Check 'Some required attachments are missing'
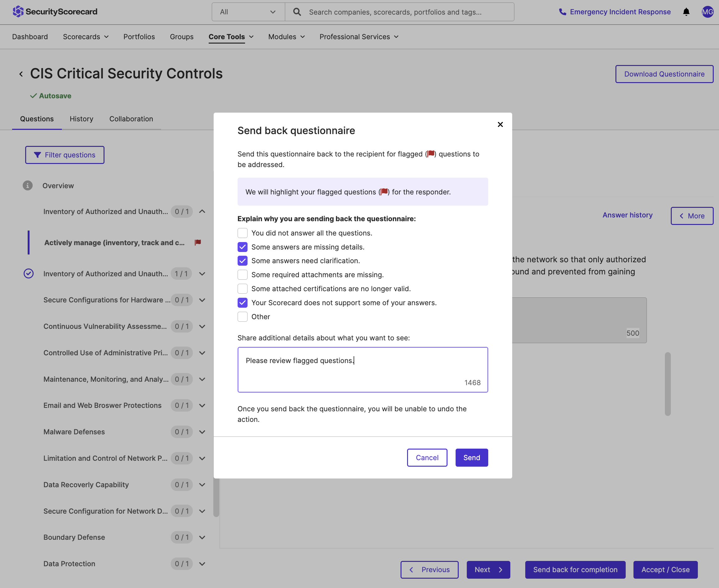Image resolution: width=719 pixels, height=588 pixels. (x=242, y=274)
